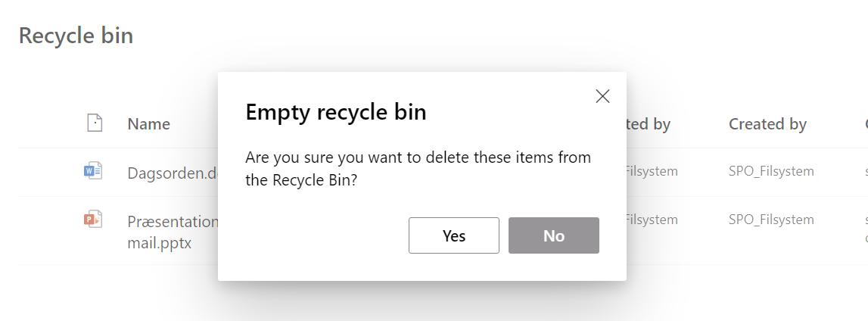
Task: Click the Word icon beside Dagsorden
Action: pos(93,171)
